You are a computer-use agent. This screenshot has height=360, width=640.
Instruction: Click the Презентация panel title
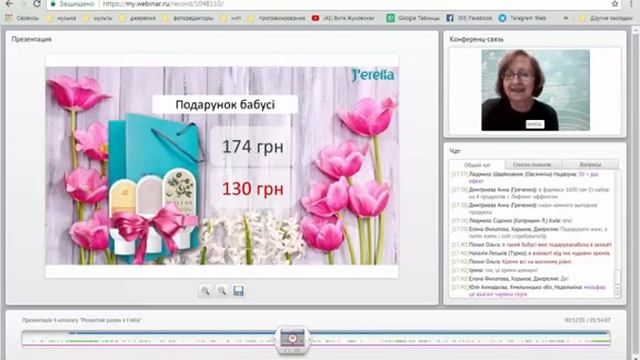pyautogui.click(x=31, y=39)
